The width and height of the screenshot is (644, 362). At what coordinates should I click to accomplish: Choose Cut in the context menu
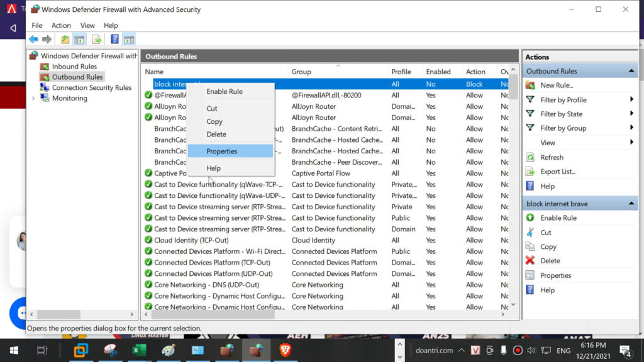click(231, 108)
